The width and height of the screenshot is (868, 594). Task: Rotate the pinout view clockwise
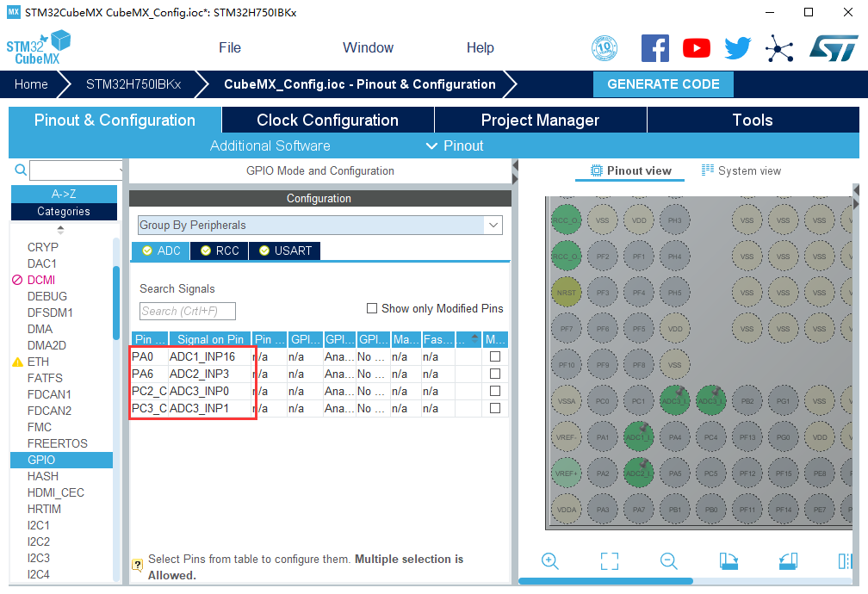(x=728, y=560)
